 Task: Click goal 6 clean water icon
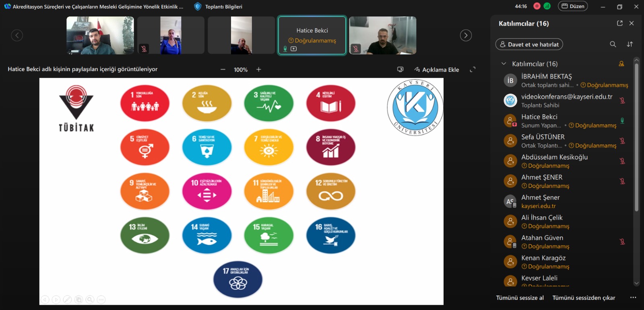207,147
